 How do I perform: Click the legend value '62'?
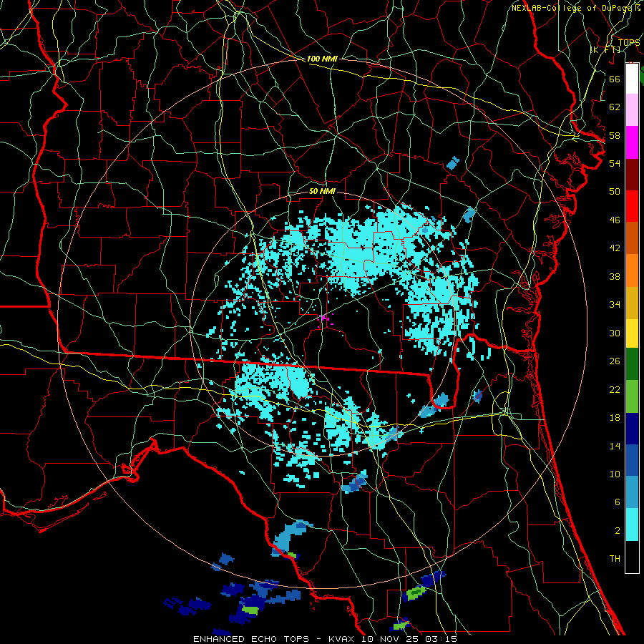(x=615, y=107)
